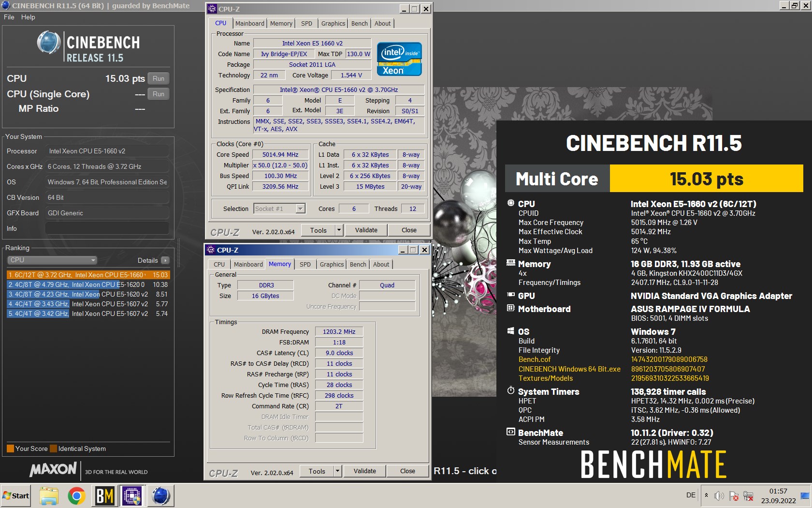Open the Ranking CPU dropdown

coord(52,260)
